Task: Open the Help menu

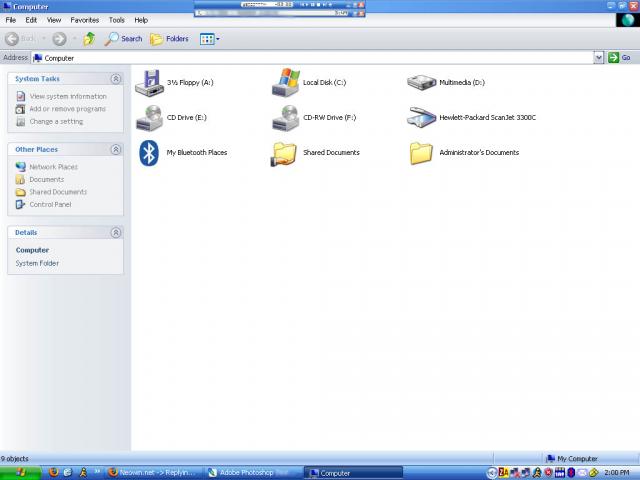Action: pos(141,20)
